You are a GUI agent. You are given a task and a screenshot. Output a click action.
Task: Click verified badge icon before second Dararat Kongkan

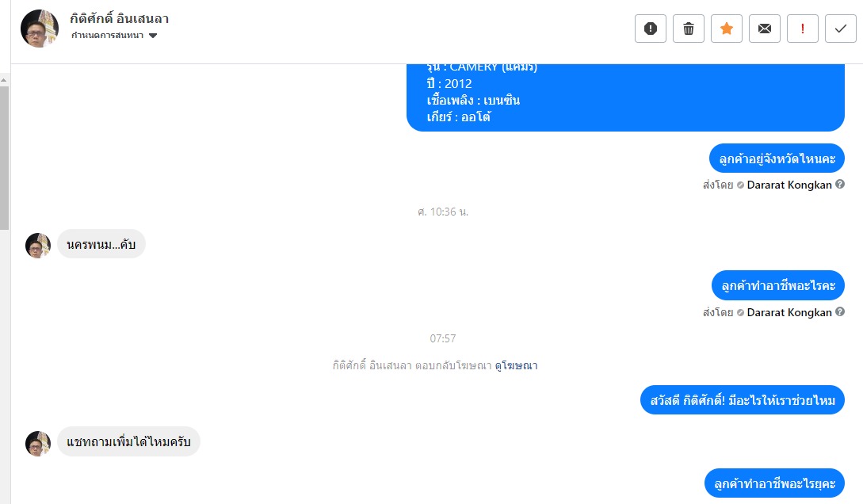pyautogui.click(x=740, y=312)
